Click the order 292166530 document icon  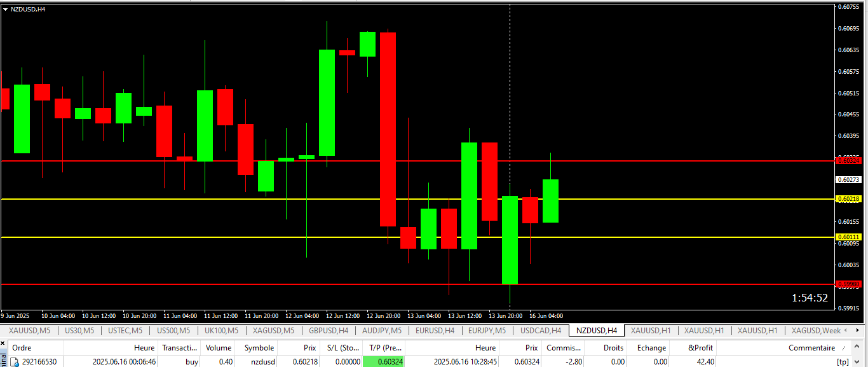(x=15, y=362)
